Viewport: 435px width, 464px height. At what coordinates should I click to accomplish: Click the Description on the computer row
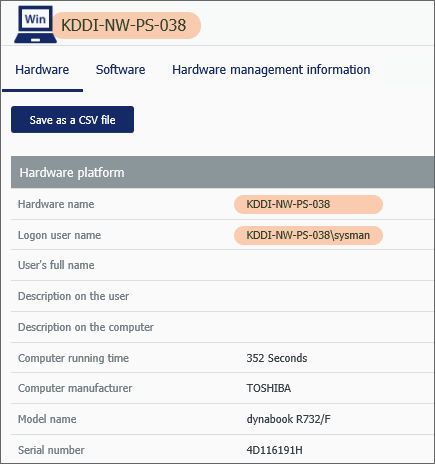[x=223, y=327]
